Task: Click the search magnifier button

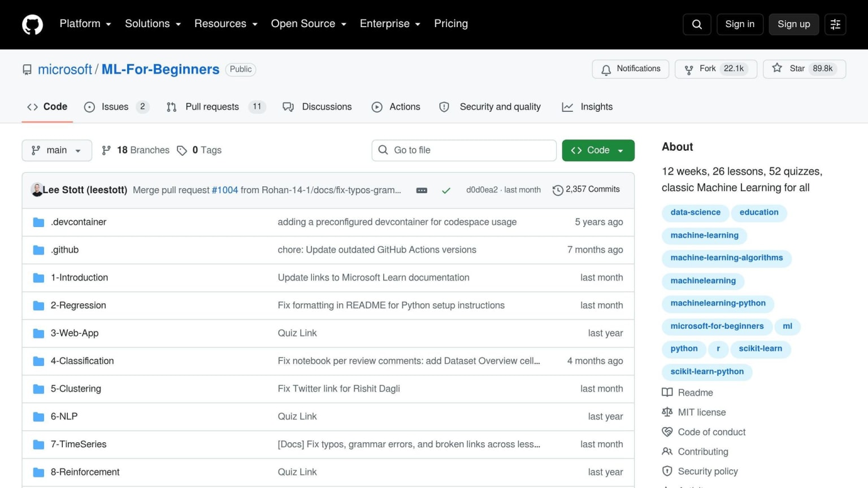Action: pos(697,24)
